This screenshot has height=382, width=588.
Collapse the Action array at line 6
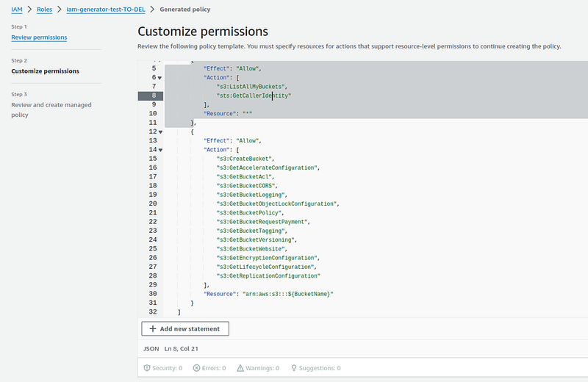click(x=159, y=78)
